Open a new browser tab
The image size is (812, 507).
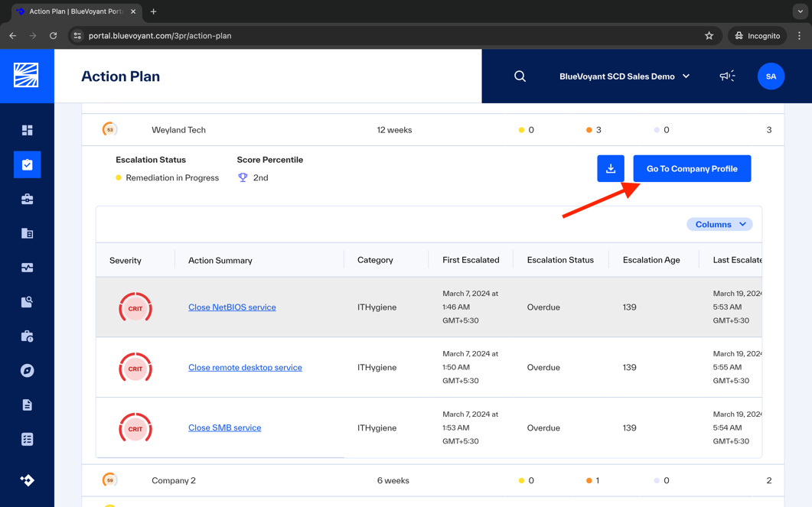pos(153,11)
